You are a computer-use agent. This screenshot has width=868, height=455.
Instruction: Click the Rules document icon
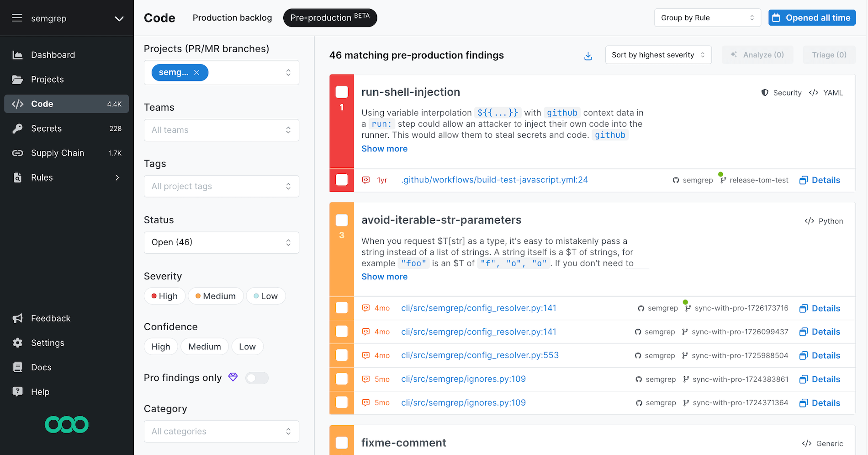pos(17,177)
